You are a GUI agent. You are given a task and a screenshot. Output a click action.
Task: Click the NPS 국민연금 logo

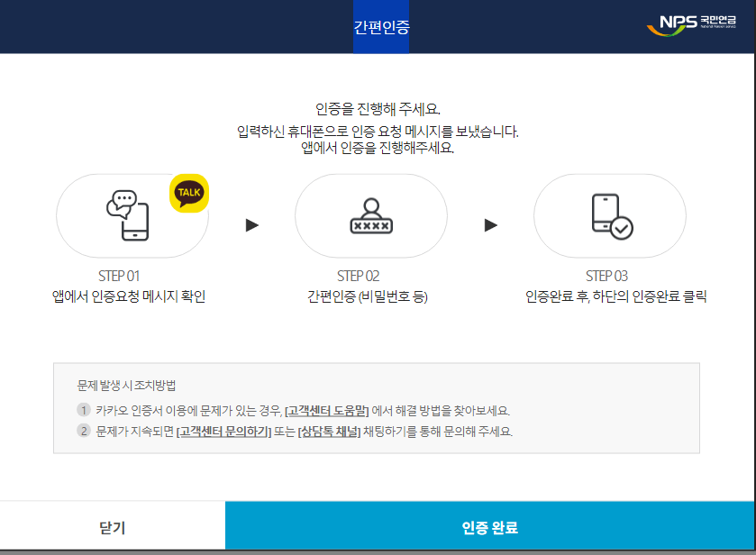(x=692, y=24)
